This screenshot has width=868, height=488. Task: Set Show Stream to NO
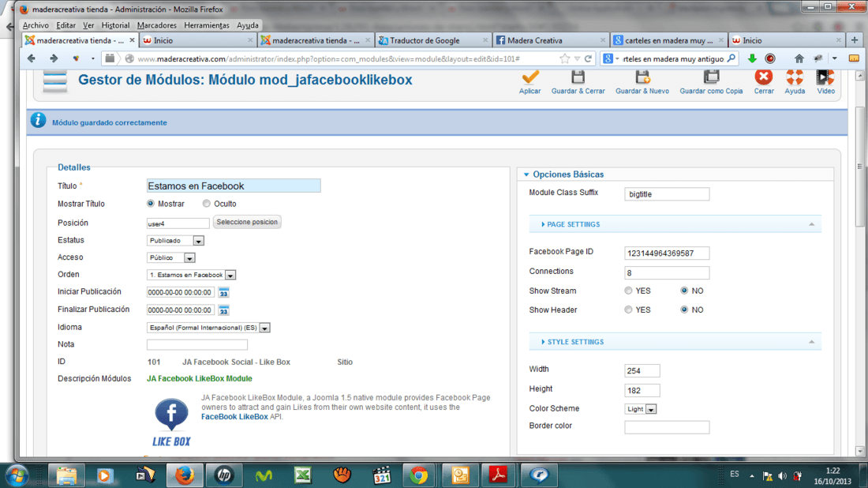pos(684,291)
